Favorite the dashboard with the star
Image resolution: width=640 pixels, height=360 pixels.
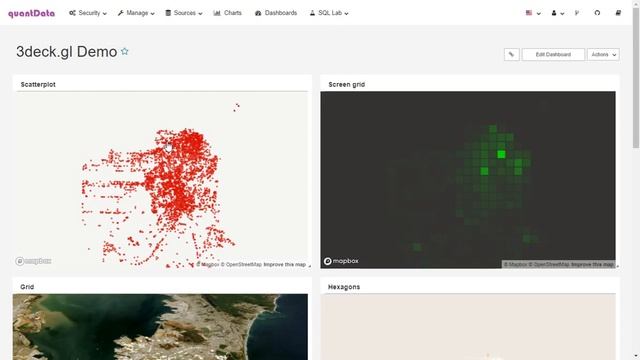click(125, 51)
